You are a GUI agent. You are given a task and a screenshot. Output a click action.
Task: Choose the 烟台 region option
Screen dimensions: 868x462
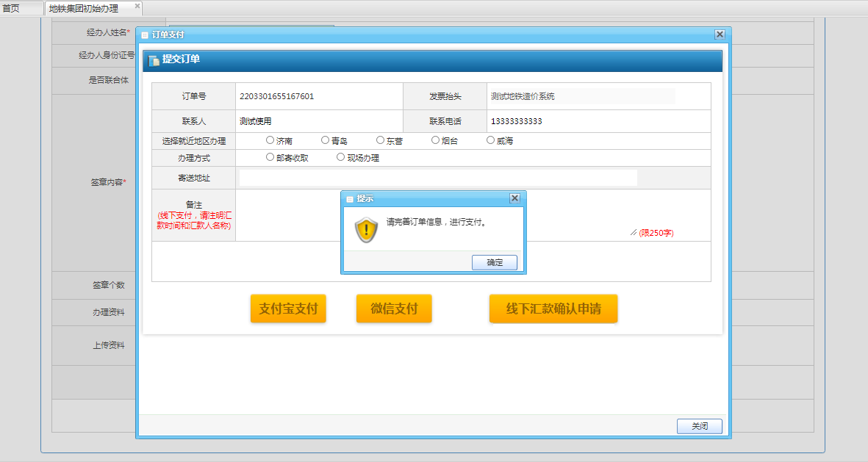tap(435, 140)
